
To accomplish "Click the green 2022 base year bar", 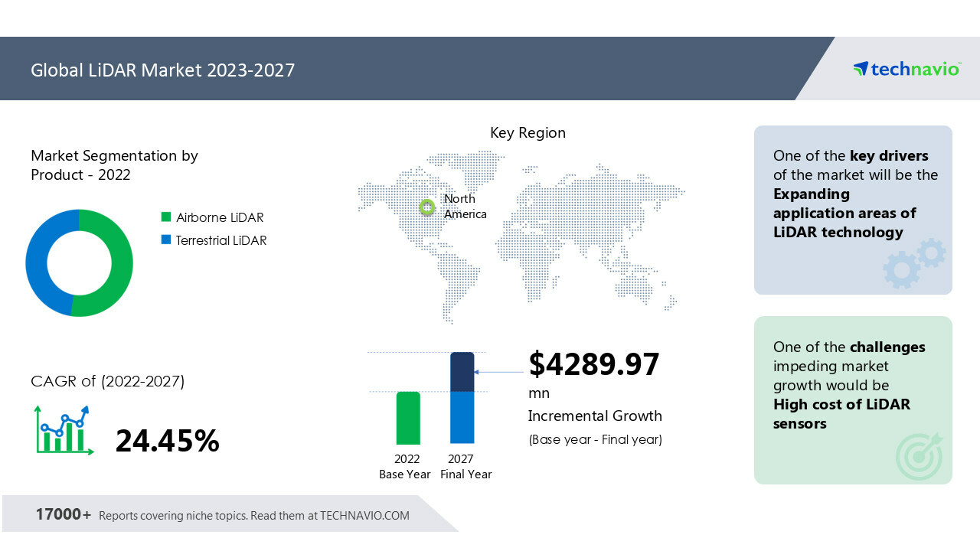I will [408, 418].
